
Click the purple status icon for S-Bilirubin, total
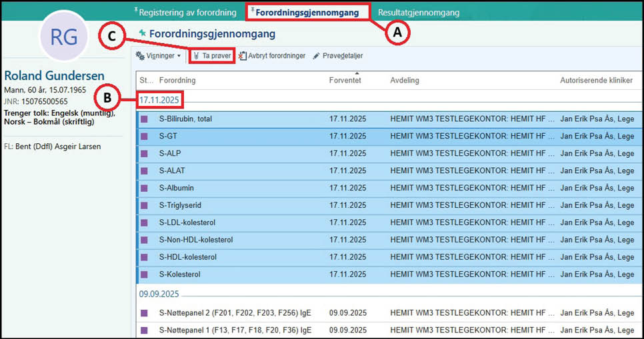pos(144,119)
